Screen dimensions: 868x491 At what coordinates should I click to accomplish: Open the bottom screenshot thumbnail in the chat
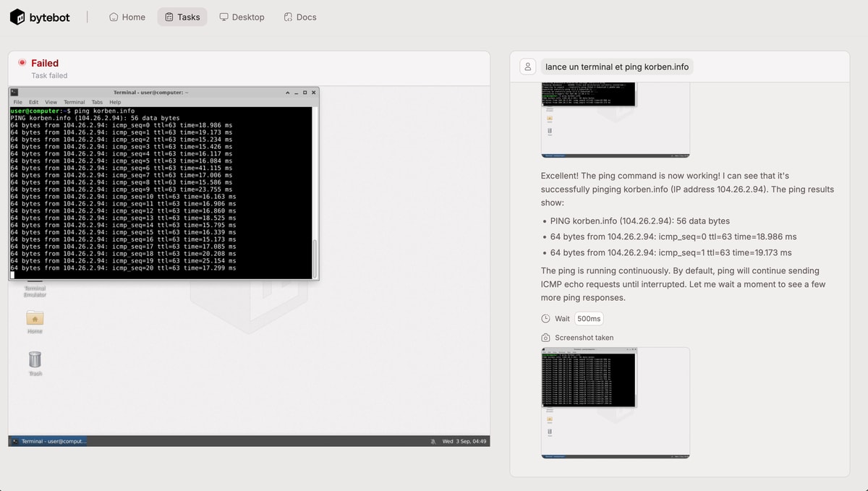click(x=615, y=402)
